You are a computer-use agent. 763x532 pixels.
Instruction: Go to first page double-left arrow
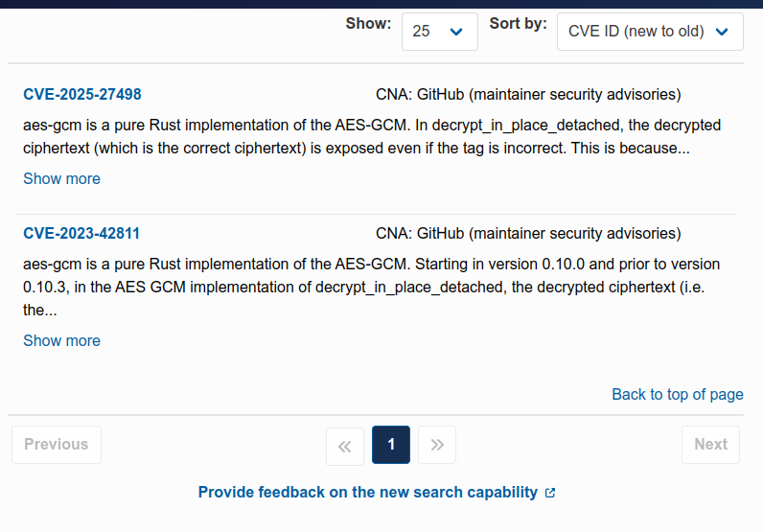tap(345, 446)
